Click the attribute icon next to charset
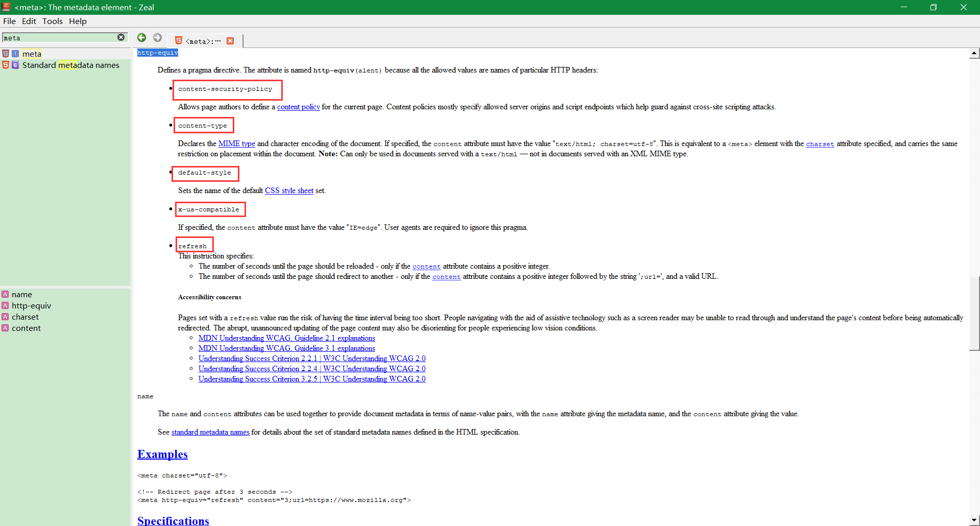Viewport: 980px width, 526px height. coord(5,317)
